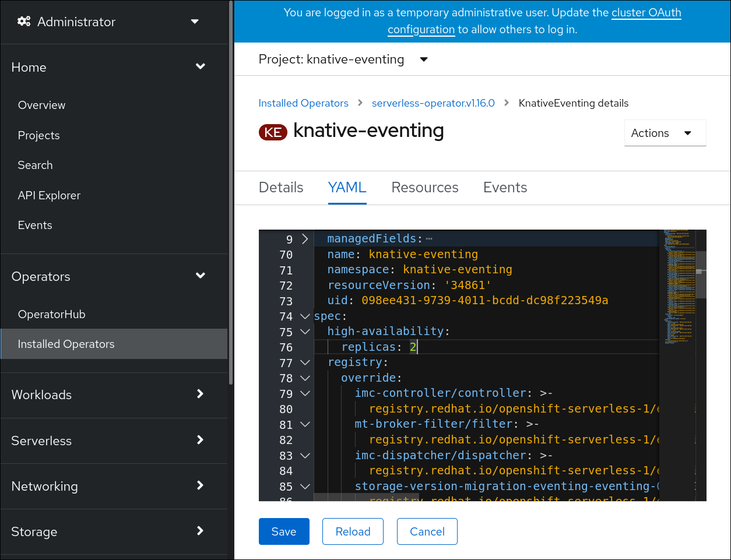Open the Project knative-eventing dropdown
The image size is (731, 560).
pos(424,59)
